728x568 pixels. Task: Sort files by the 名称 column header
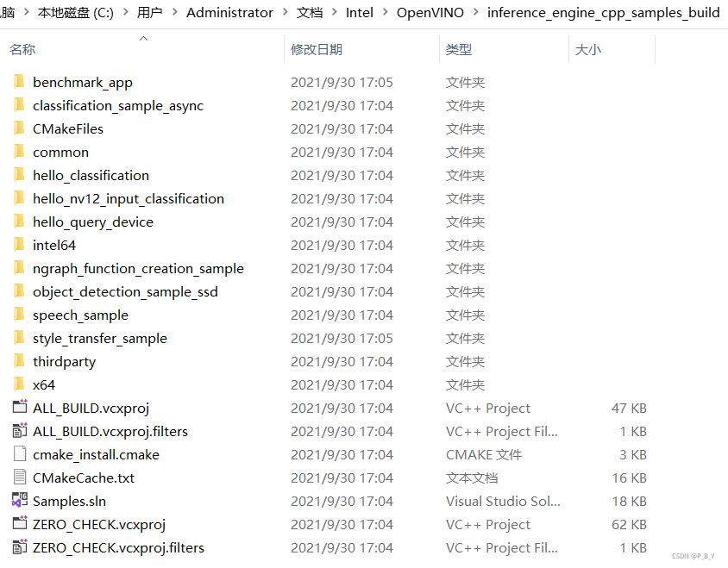pos(22,49)
